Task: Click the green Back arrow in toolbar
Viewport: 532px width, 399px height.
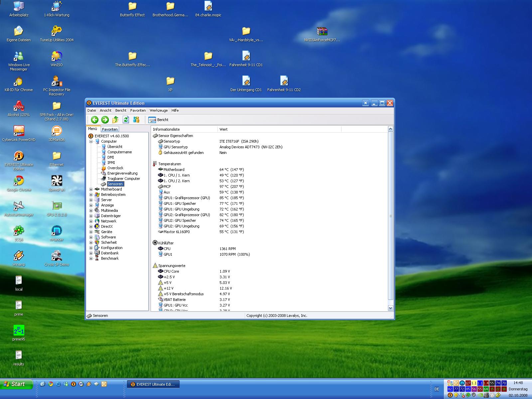Action: (95, 120)
